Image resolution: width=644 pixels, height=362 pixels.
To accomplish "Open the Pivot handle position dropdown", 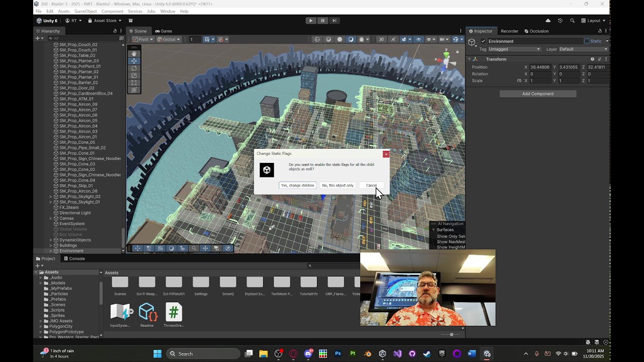I will coord(142,39).
